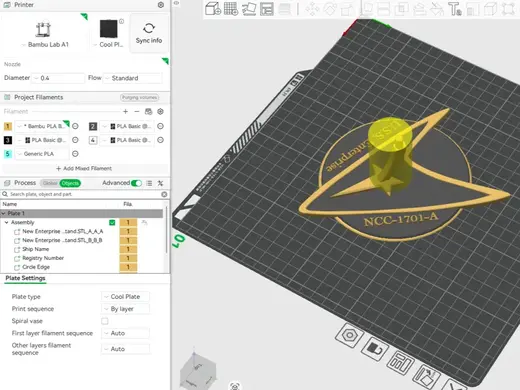
Task: Select the Plate Settings tab
Action: (25, 278)
